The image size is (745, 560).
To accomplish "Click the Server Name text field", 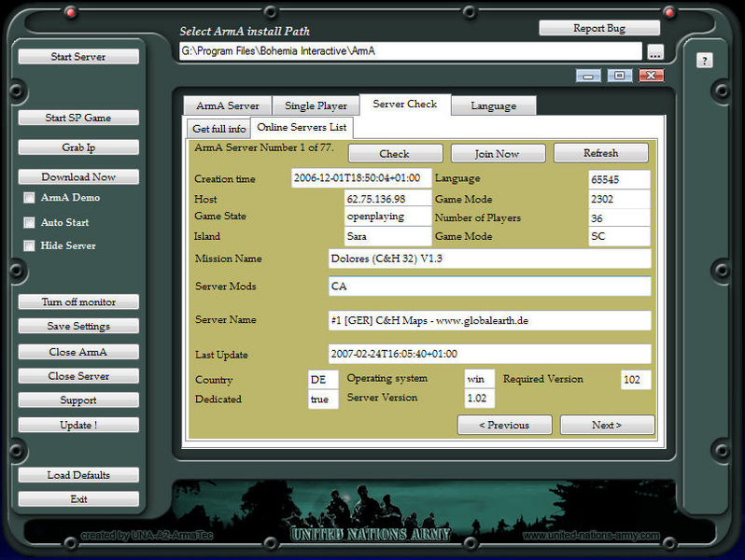I will click(x=489, y=320).
